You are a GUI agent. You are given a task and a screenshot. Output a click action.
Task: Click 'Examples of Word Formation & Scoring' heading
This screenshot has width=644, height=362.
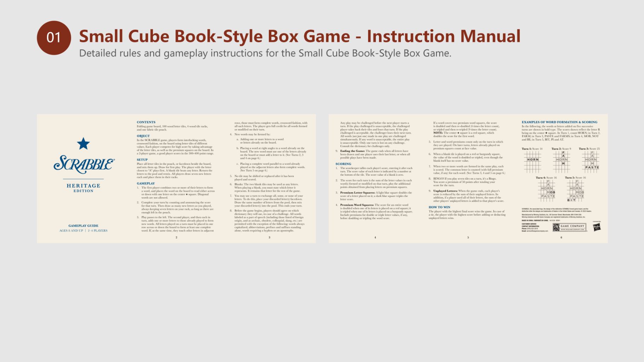tap(559, 122)
